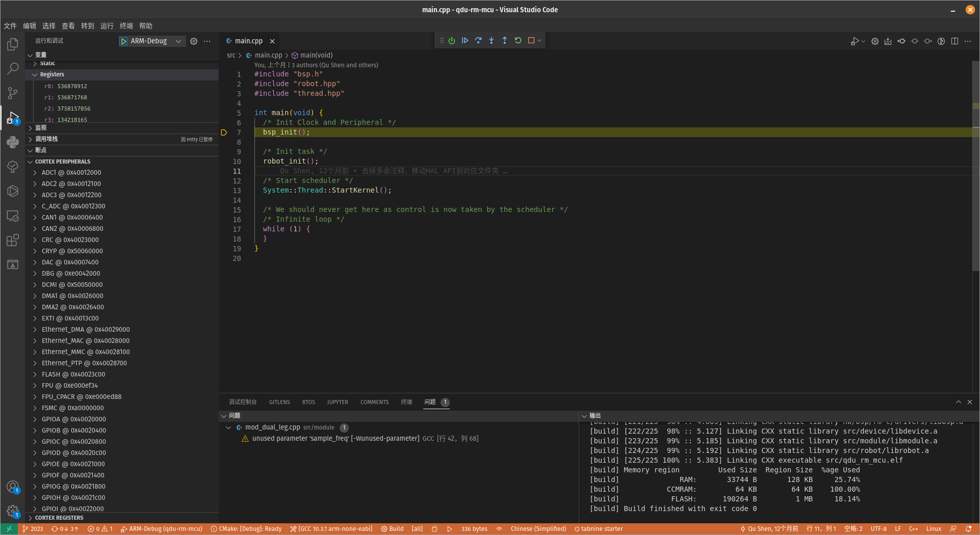The image size is (980, 535).
Task: Click the Step Over debug button
Action: 478,41
